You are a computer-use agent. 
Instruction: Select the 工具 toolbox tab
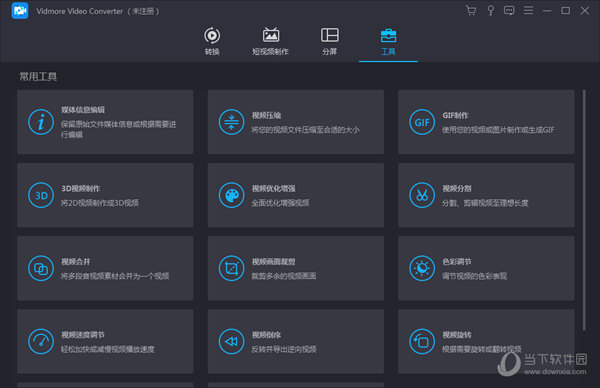(x=388, y=41)
